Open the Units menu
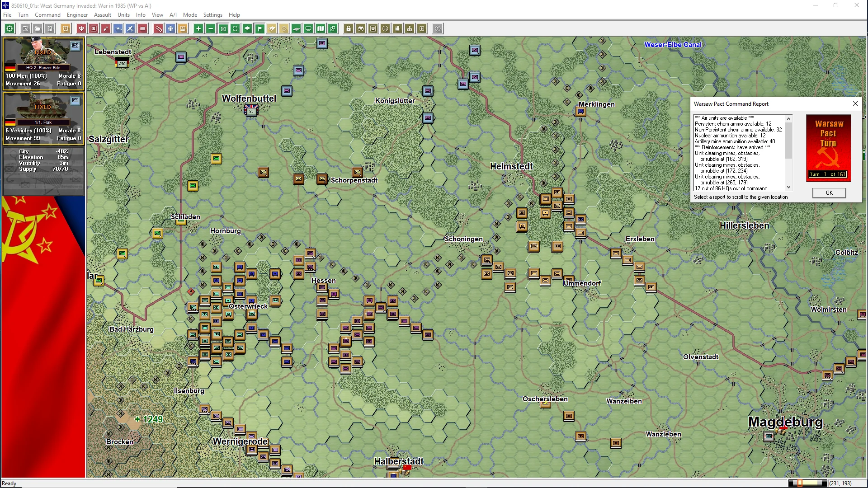 click(x=123, y=14)
